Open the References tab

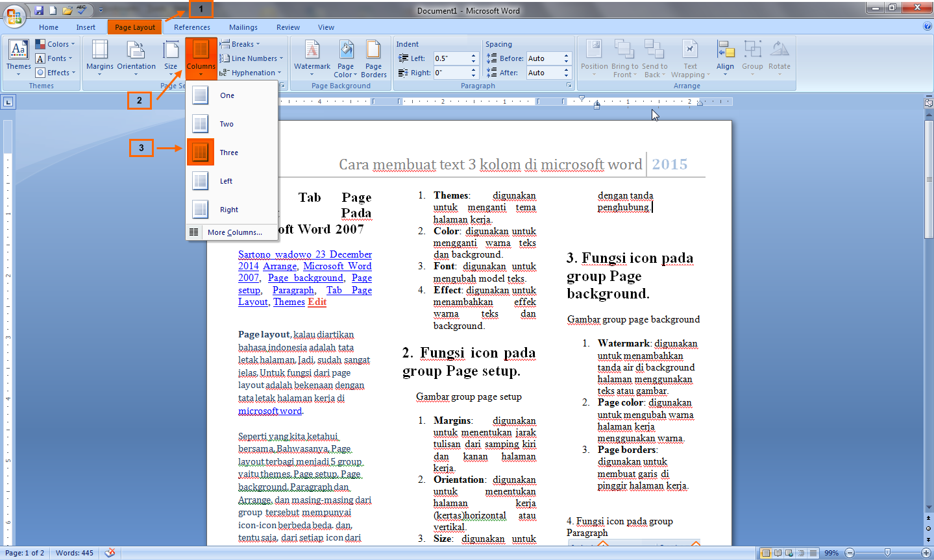192,27
